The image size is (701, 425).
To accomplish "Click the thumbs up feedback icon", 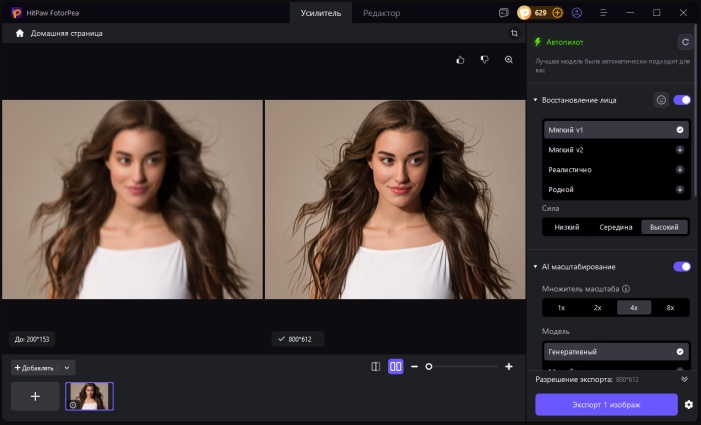I will click(460, 60).
